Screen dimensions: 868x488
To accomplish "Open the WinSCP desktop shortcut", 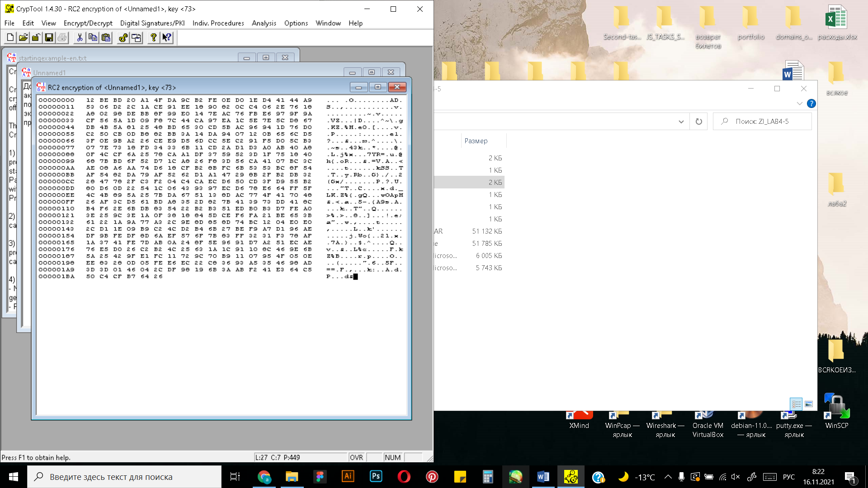I will 837,410.
